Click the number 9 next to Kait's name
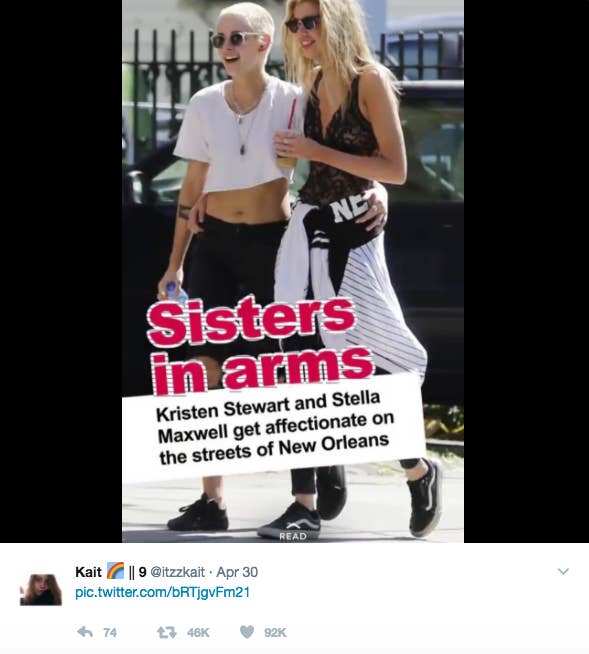 pyautogui.click(x=142, y=572)
